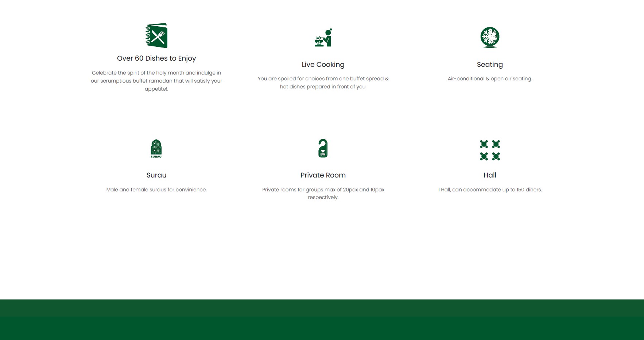Viewport: 644px width, 340px height.
Task: Click the dark green footer section
Action: (x=322, y=329)
